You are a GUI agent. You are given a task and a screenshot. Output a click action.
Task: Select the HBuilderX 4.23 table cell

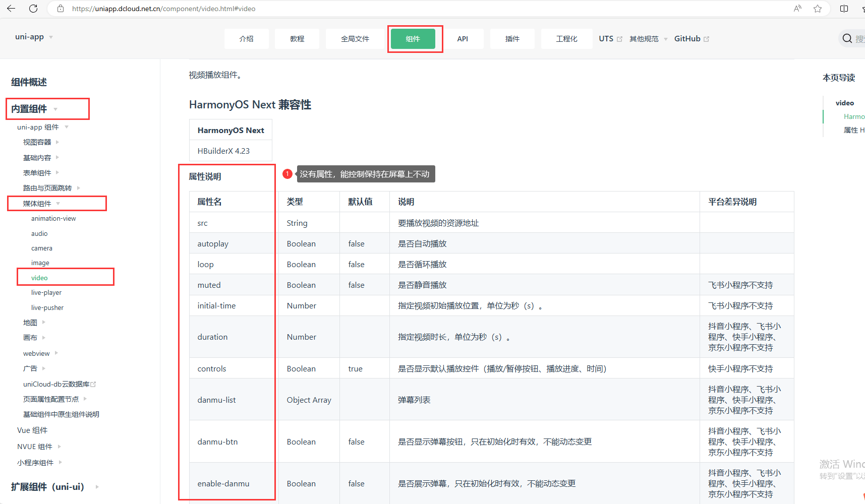click(230, 151)
